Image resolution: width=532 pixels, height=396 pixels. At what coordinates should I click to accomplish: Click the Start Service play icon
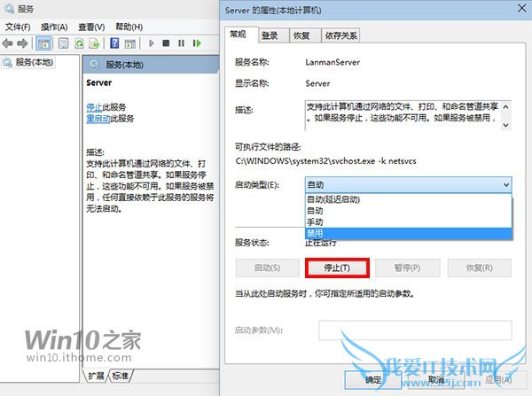point(152,43)
